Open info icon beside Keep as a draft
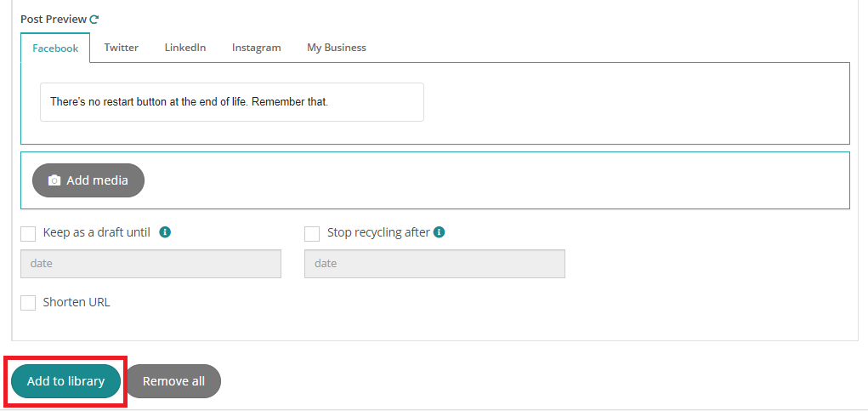 click(x=165, y=232)
